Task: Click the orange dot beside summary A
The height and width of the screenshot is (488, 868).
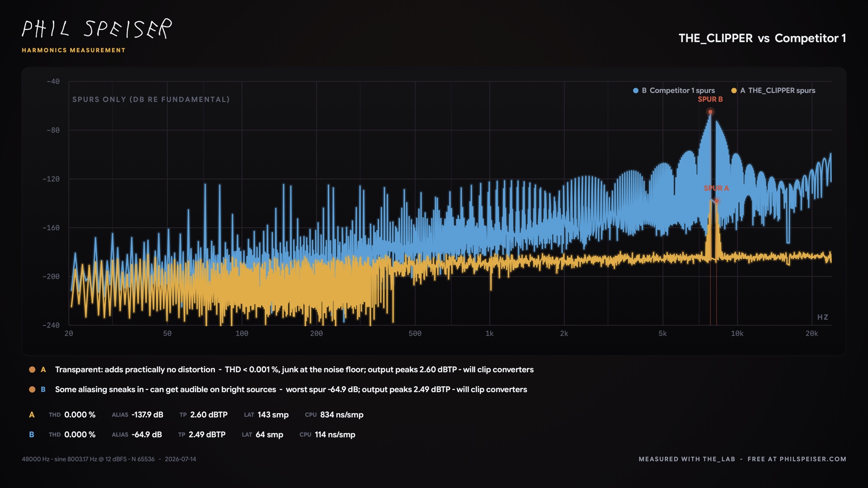Action: click(32, 370)
